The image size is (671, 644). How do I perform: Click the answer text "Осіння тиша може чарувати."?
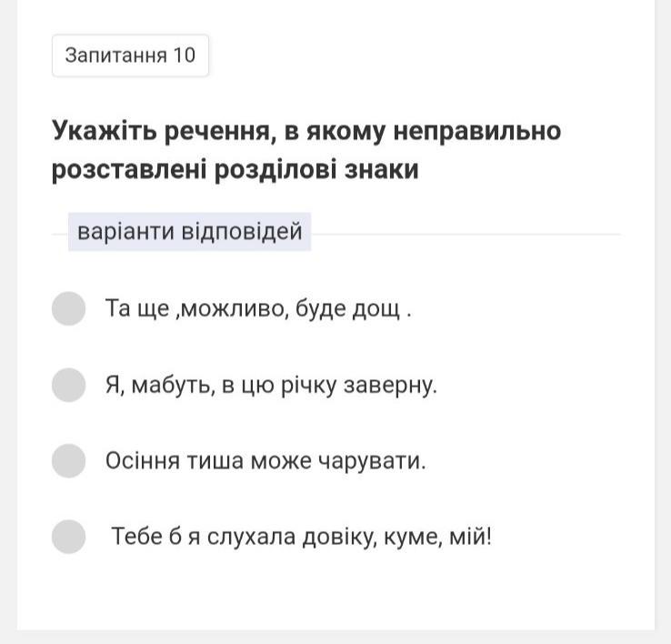265,461
